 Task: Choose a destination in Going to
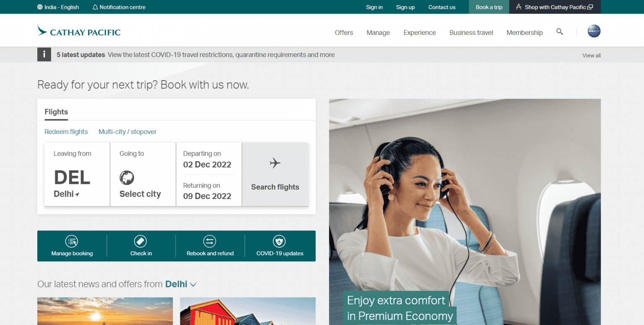pyautogui.click(x=143, y=174)
